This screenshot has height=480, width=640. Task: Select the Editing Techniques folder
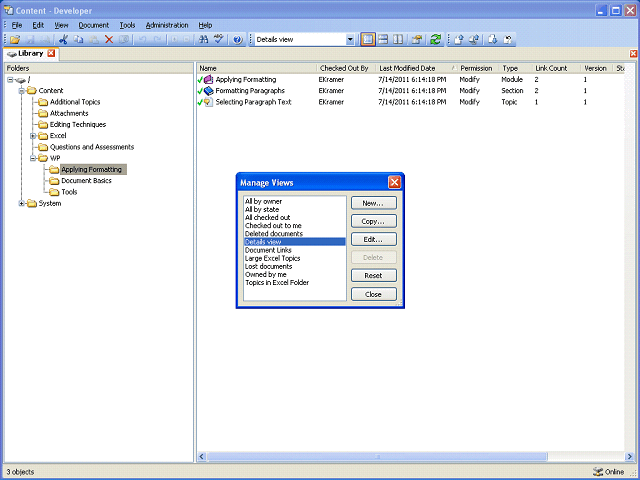click(78, 124)
